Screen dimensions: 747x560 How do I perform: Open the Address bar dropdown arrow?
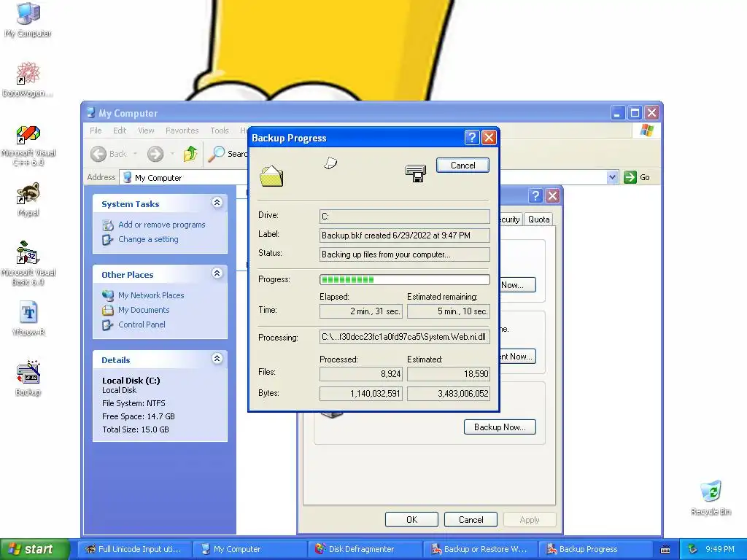pos(612,177)
